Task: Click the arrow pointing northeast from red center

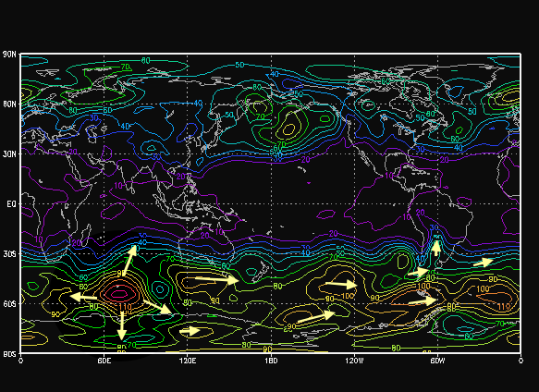Action: point(130,261)
